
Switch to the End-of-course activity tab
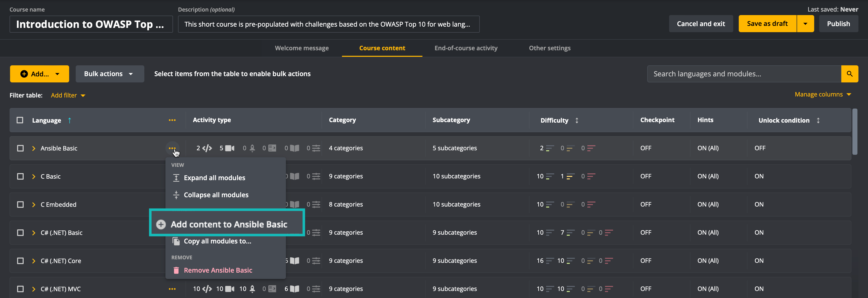pos(466,48)
